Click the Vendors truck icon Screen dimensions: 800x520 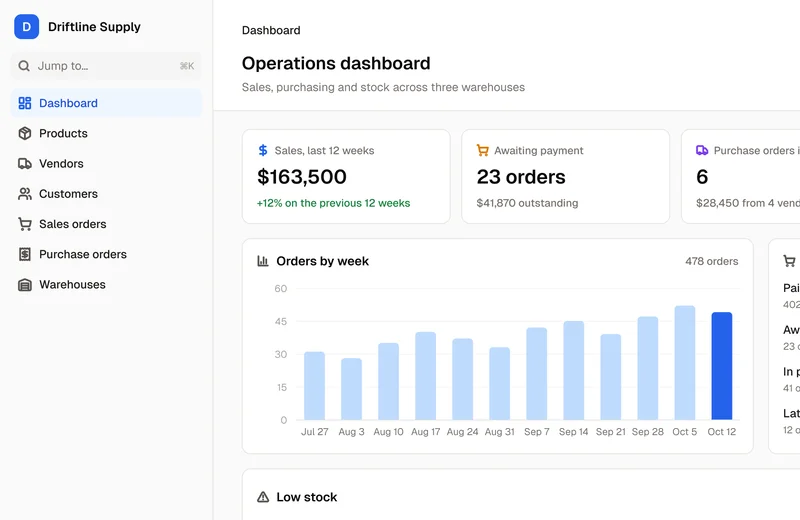(x=24, y=163)
